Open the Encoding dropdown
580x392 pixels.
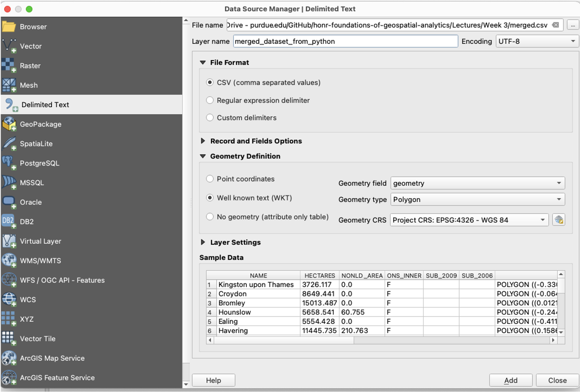point(537,41)
